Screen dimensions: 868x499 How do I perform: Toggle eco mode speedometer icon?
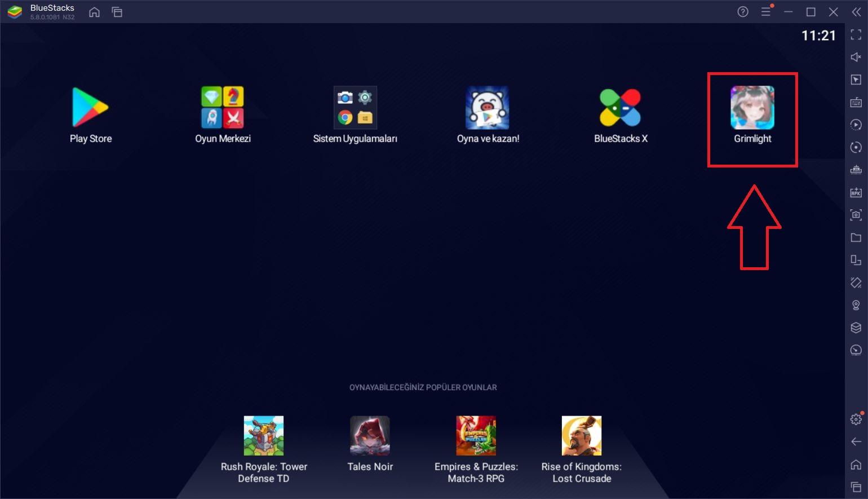point(856,350)
